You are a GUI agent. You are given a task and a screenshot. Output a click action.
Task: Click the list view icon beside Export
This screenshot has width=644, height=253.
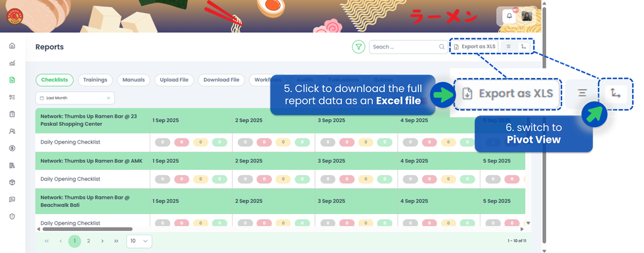point(508,47)
